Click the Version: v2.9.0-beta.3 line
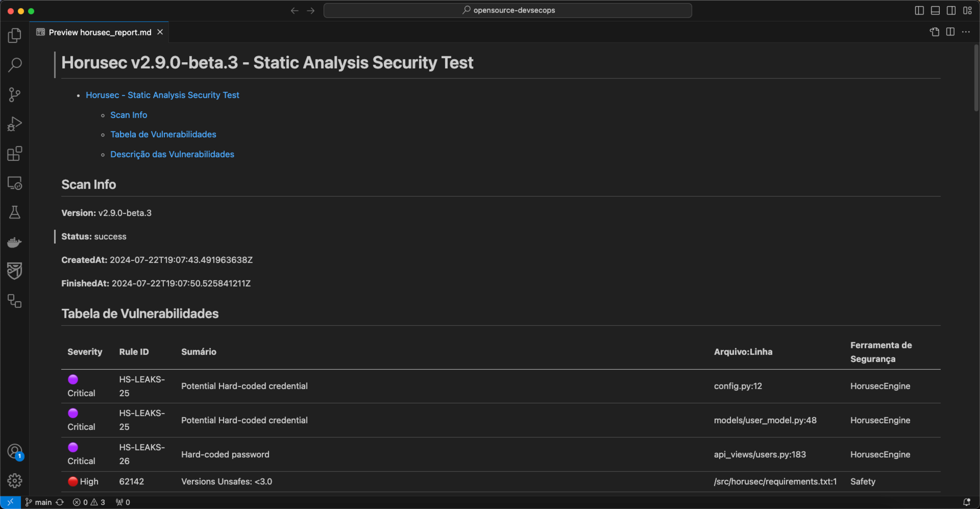 (x=106, y=213)
